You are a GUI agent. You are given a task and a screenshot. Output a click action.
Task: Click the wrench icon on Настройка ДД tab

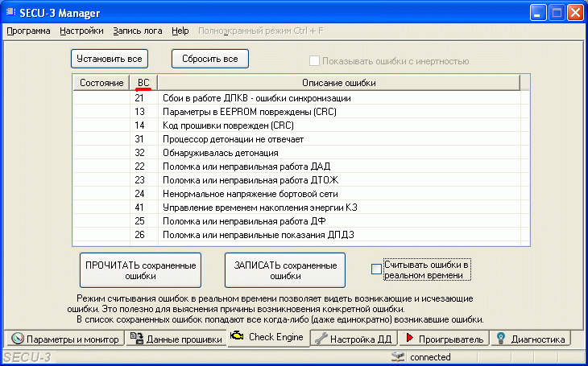(319, 339)
